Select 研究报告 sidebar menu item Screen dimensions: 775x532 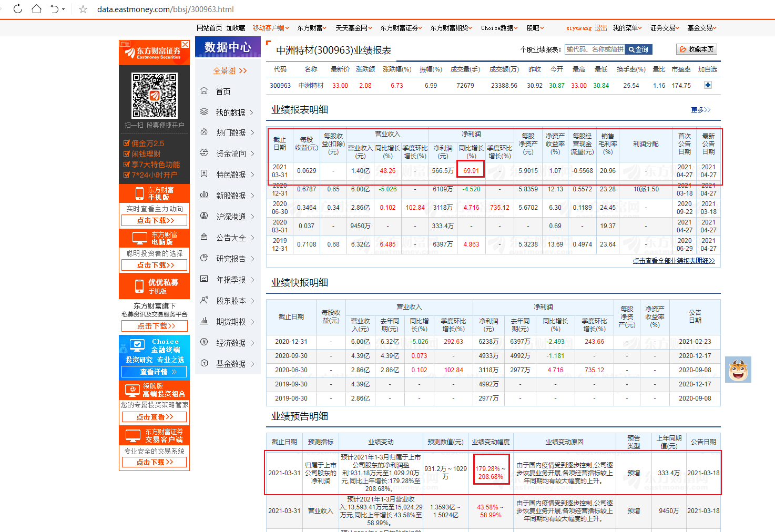click(230, 259)
